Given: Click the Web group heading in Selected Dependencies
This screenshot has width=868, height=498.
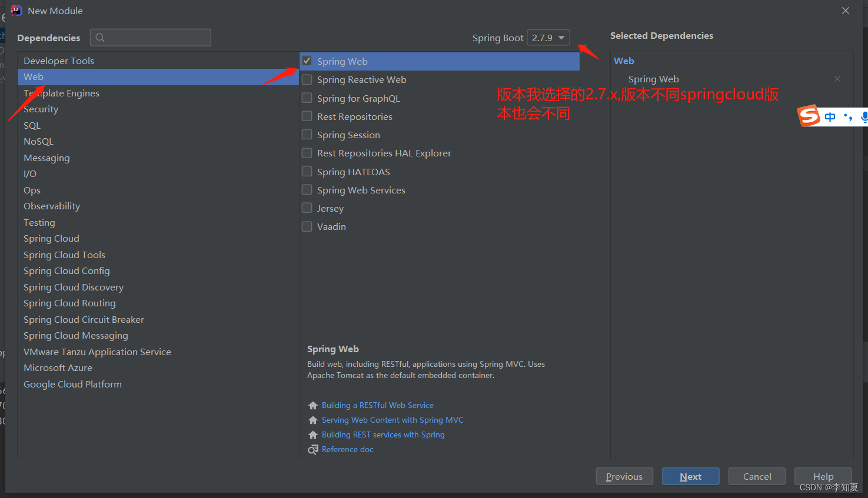Looking at the screenshot, I should 624,61.
